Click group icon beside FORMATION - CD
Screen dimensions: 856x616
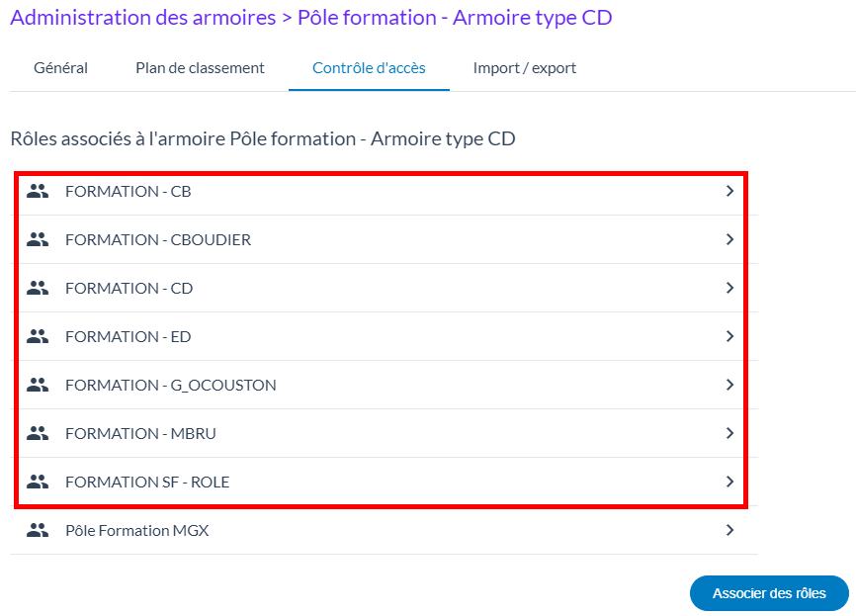click(38, 288)
